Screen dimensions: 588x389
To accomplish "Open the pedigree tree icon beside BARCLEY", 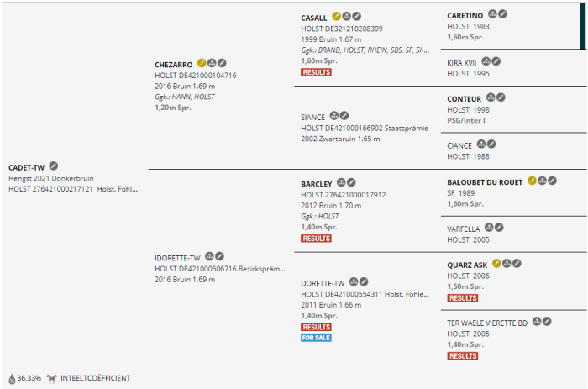I will point(341,182).
